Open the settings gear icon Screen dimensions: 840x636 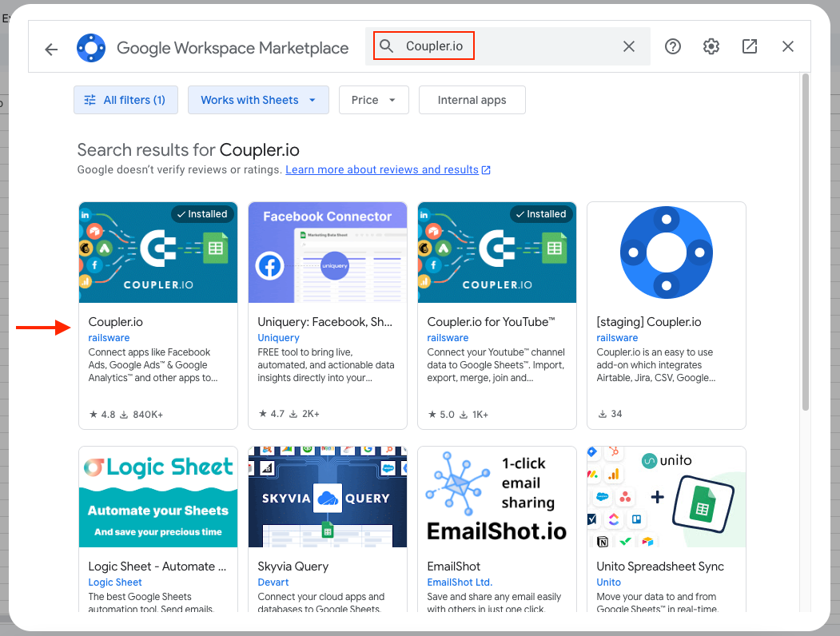(x=711, y=46)
